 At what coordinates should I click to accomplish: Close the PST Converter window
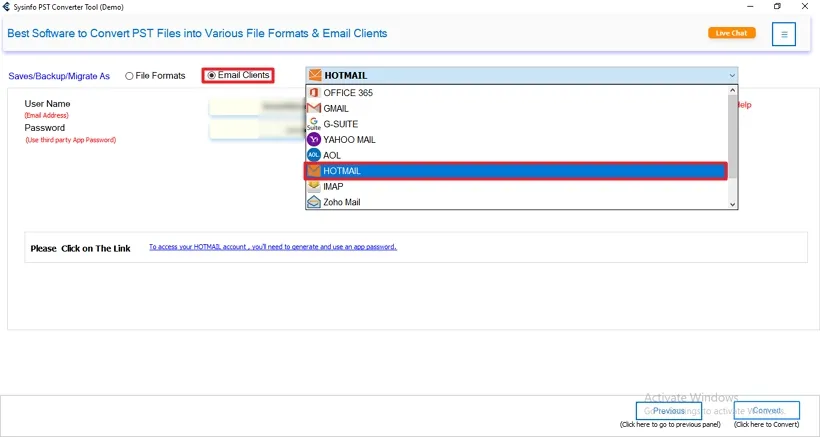point(805,7)
